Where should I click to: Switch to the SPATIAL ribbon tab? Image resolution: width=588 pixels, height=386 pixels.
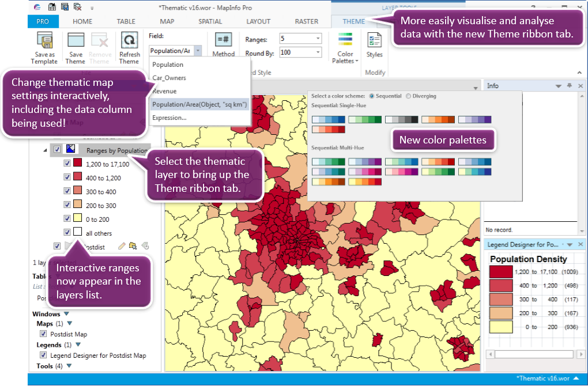click(x=210, y=21)
